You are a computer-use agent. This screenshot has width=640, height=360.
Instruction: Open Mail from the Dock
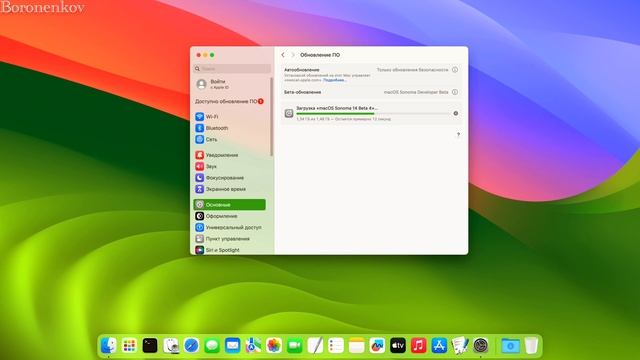click(233, 346)
